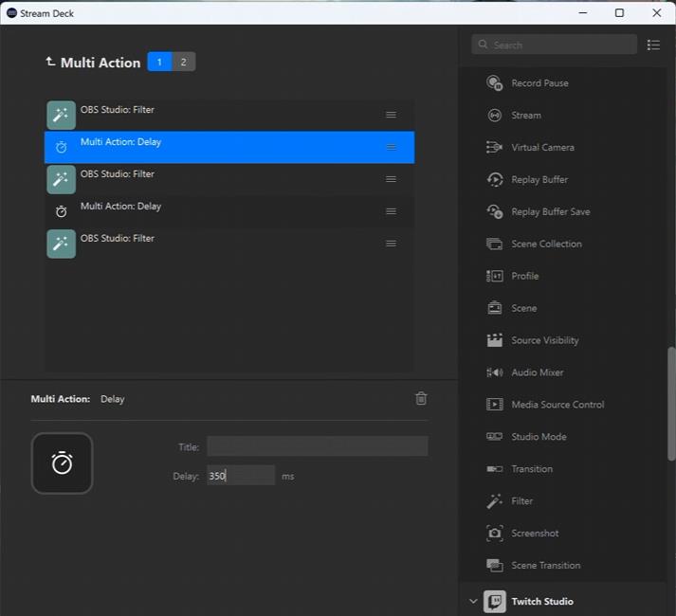The height and width of the screenshot is (616, 676).
Task: Minimize the Stream Deck window
Action: coord(583,13)
